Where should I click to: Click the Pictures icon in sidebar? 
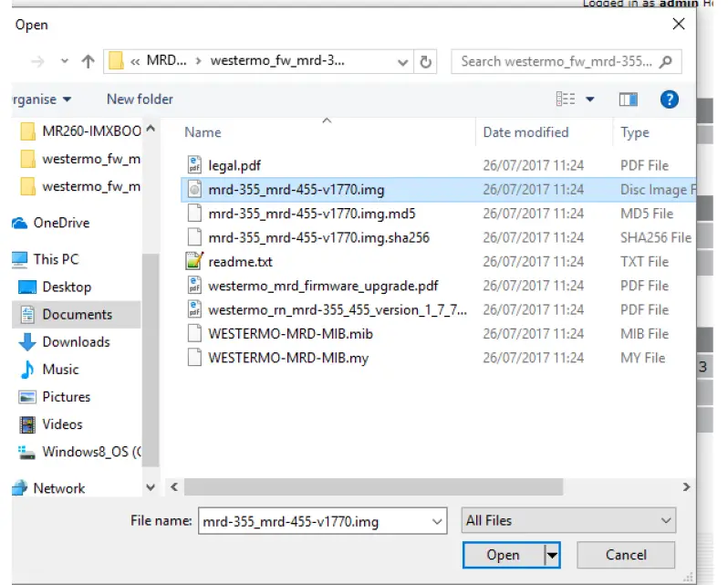click(x=27, y=397)
